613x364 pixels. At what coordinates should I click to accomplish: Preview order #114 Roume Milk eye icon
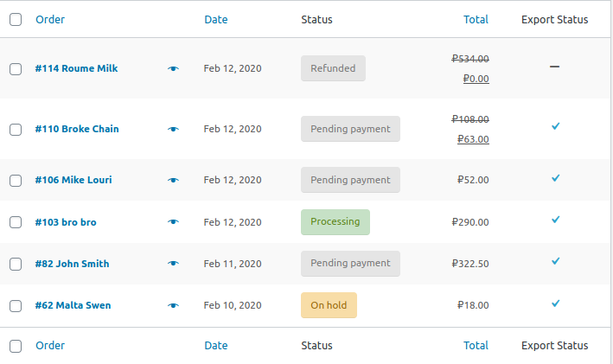click(173, 68)
